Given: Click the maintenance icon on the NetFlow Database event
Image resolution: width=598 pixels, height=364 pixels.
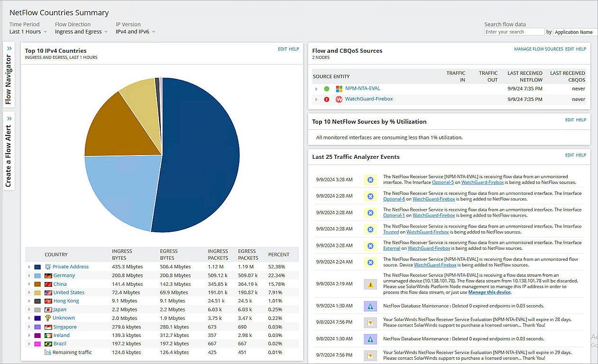Looking at the screenshot, I should pyautogui.click(x=370, y=306).
